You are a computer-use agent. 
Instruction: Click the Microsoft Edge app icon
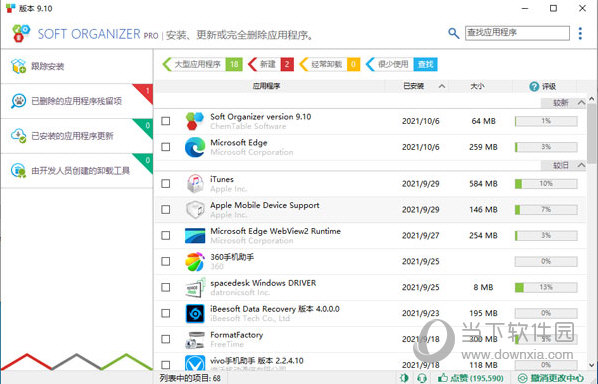(195, 147)
